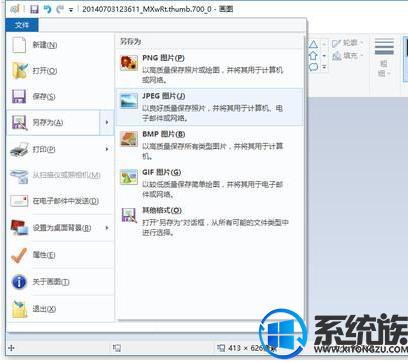The height and width of the screenshot is (362, 408).
Task: Click the Save icon in quick access toolbar
Action: (x=34, y=9)
